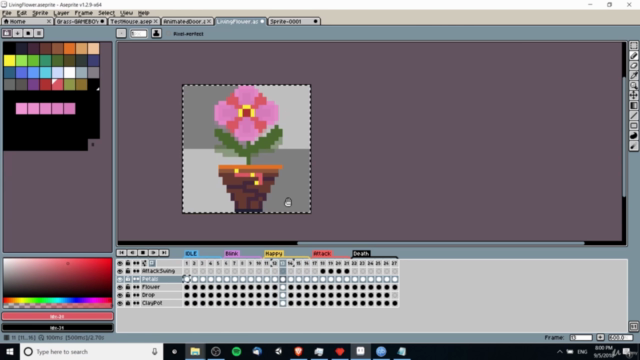The width and height of the screenshot is (640, 360).
Task: Switch to the Home tab
Action: click(x=27, y=21)
